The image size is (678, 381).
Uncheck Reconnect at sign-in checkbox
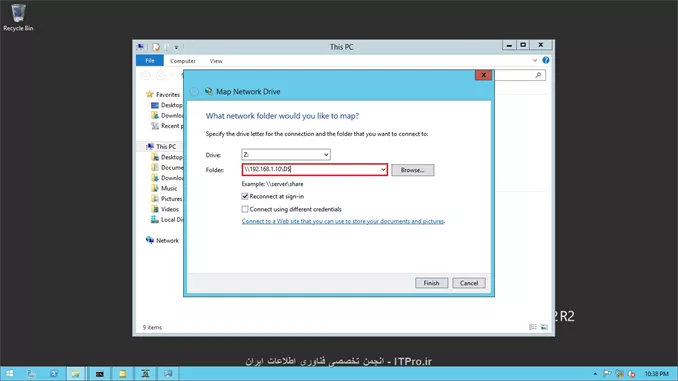(x=245, y=196)
